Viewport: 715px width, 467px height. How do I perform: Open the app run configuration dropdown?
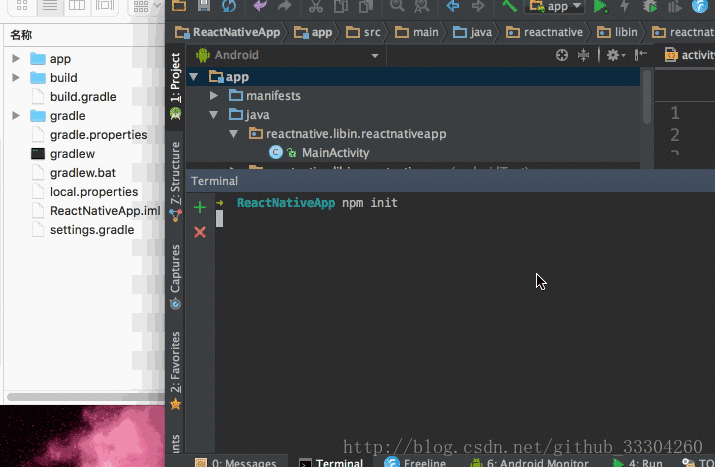click(x=555, y=6)
